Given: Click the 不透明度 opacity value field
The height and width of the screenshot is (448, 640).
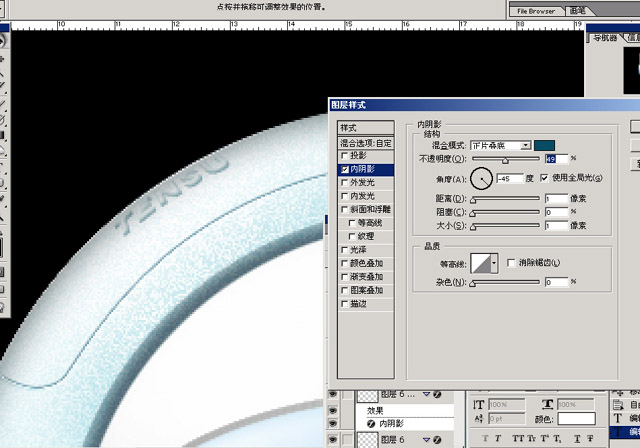Looking at the screenshot, I should 556,158.
